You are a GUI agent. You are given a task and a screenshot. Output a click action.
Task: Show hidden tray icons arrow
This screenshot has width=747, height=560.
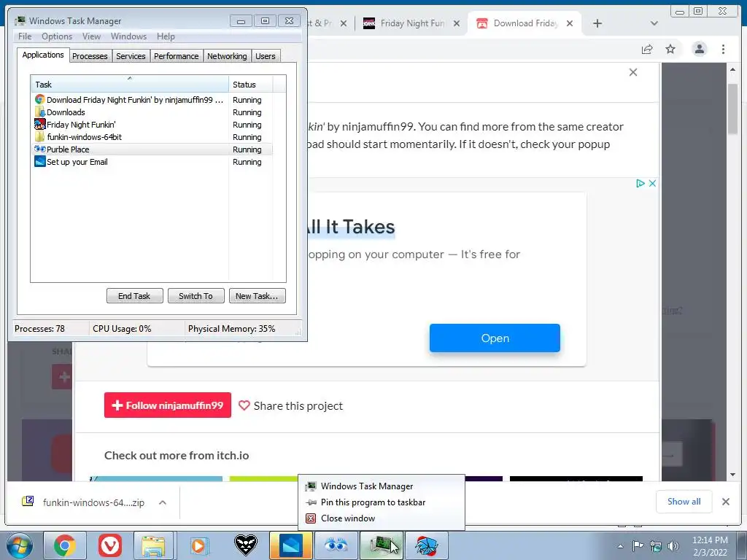click(x=620, y=546)
